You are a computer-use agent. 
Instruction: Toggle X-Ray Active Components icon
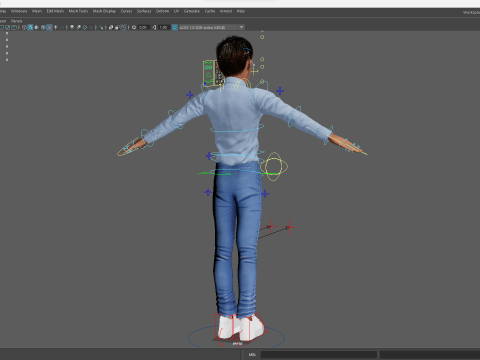pos(117,27)
